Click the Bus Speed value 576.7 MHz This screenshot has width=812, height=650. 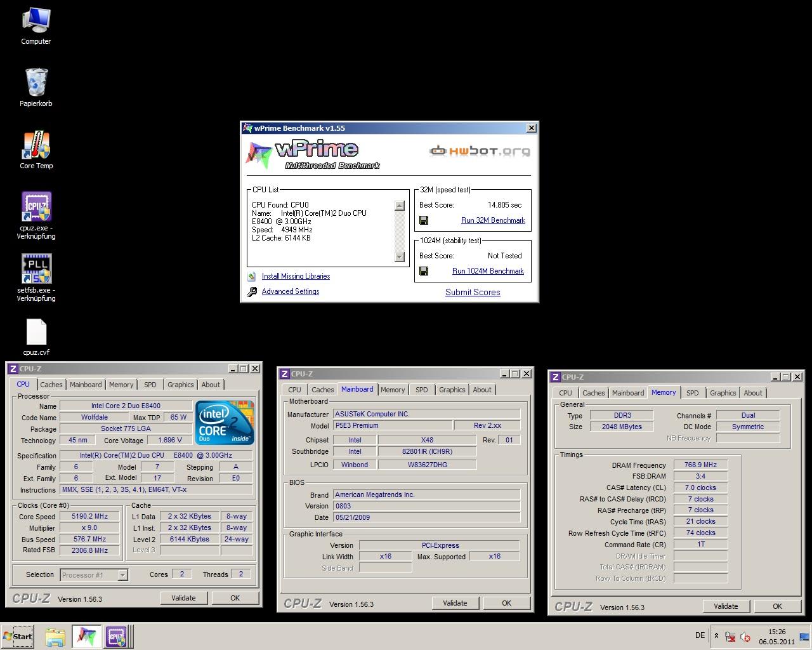tap(90, 540)
